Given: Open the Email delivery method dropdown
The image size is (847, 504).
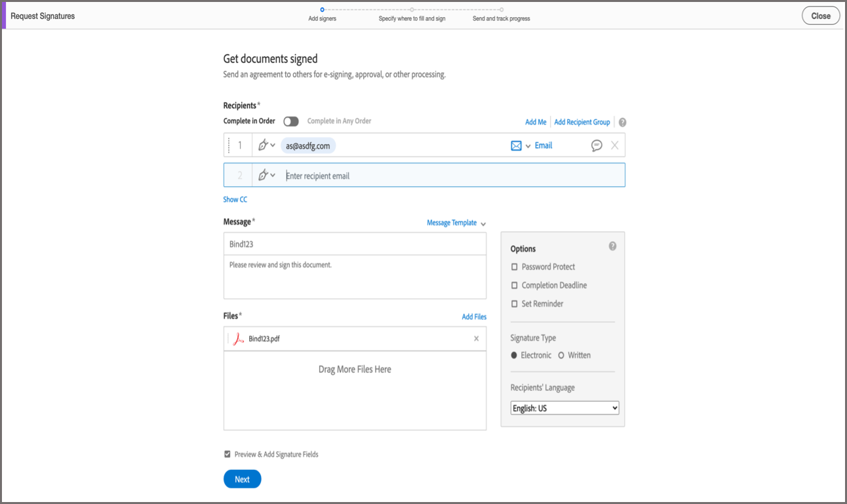Looking at the screenshot, I should [528, 145].
